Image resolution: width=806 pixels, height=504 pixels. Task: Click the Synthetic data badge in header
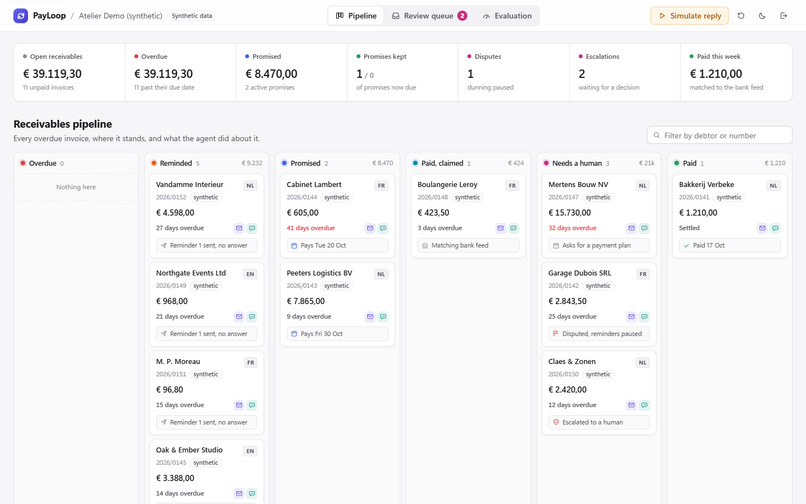click(x=192, y=16)
